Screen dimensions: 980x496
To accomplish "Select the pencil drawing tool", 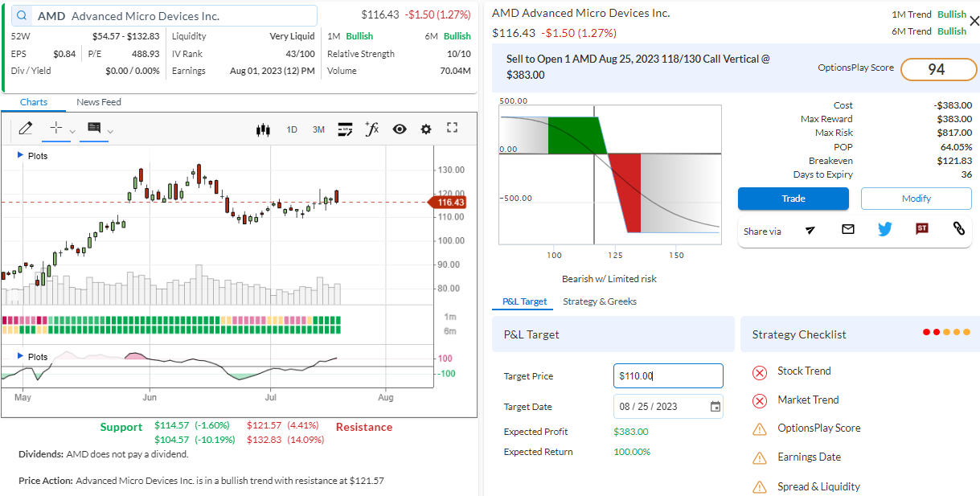I will (x=25, y=128).
